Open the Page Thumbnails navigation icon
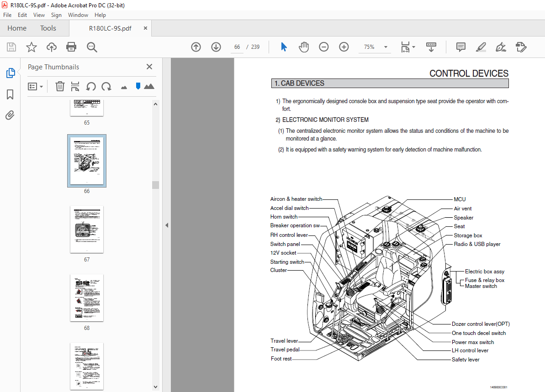The height and width of the screenshot is (392, 545). (x=11, y=73)
